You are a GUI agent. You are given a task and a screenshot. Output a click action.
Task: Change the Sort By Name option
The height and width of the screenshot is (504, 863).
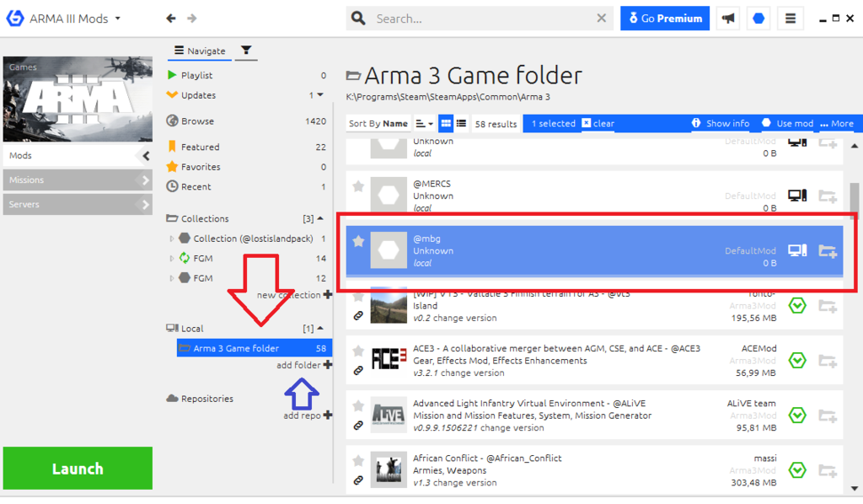(x=378, y=124)
